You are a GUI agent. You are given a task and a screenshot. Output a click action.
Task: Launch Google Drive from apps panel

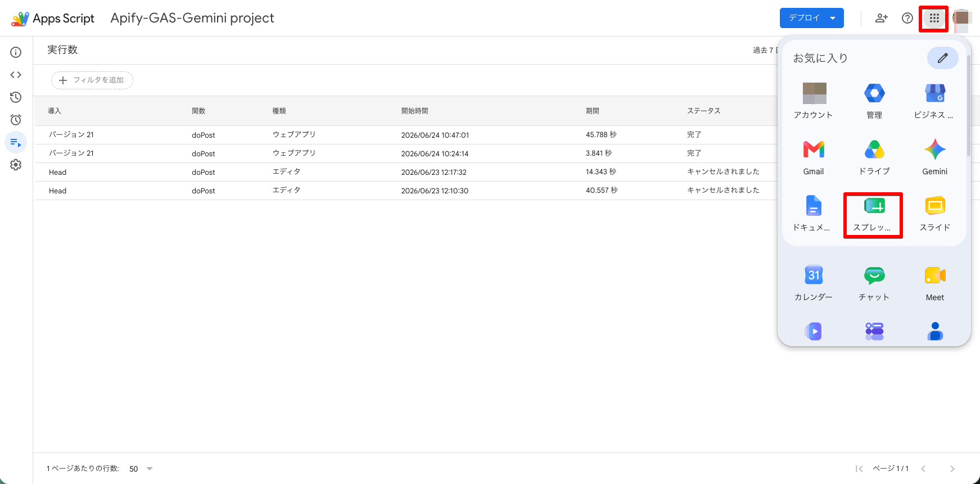click(874, 158)
